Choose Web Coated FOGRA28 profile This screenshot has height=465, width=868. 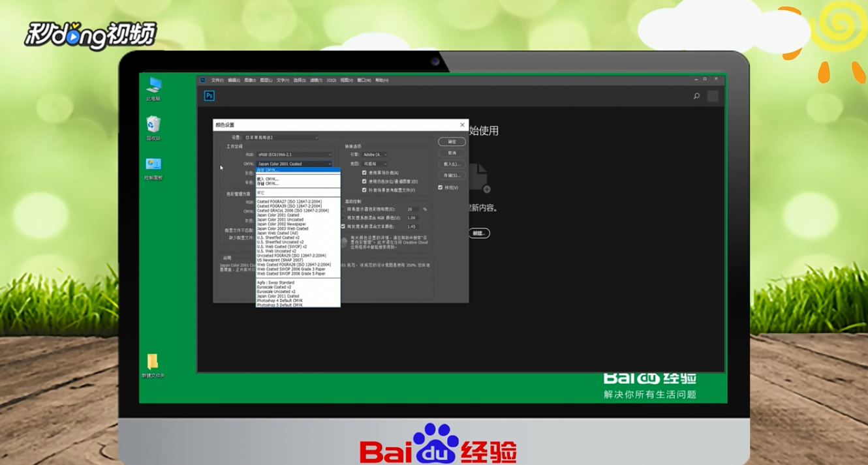[x=298, y=265]
